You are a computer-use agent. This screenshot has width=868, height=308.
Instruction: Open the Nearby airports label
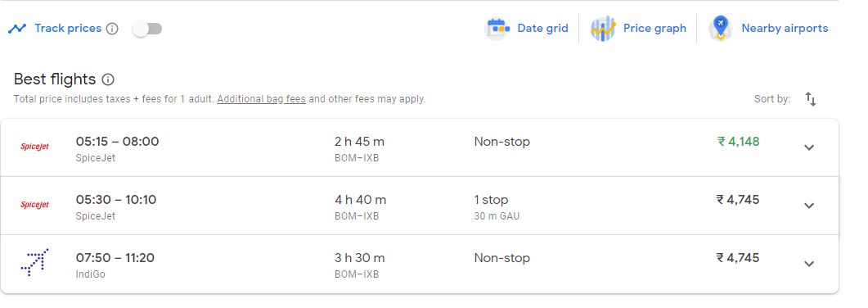pos(785,28)
